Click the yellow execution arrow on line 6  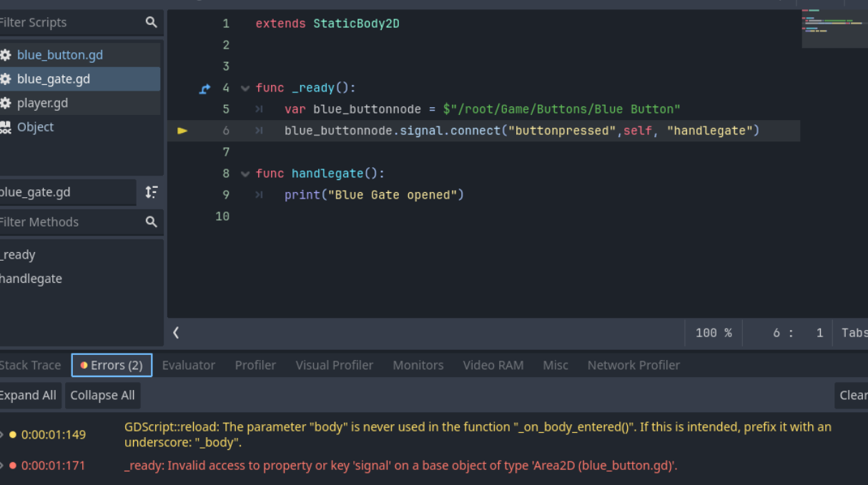(x=182, y=131)
